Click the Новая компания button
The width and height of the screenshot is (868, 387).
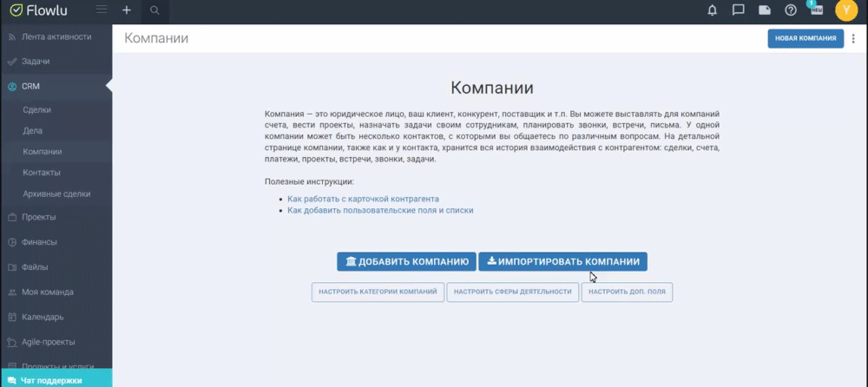tap(806, 39)
